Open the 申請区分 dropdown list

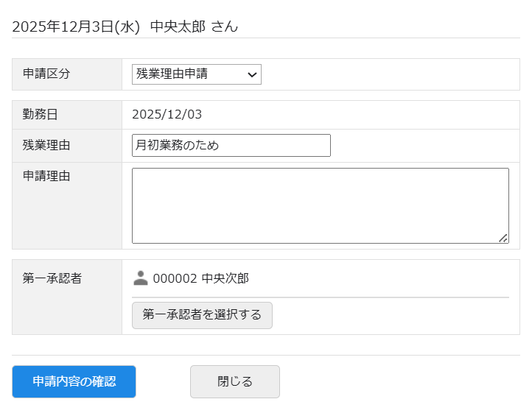click(x=196, y=74)
